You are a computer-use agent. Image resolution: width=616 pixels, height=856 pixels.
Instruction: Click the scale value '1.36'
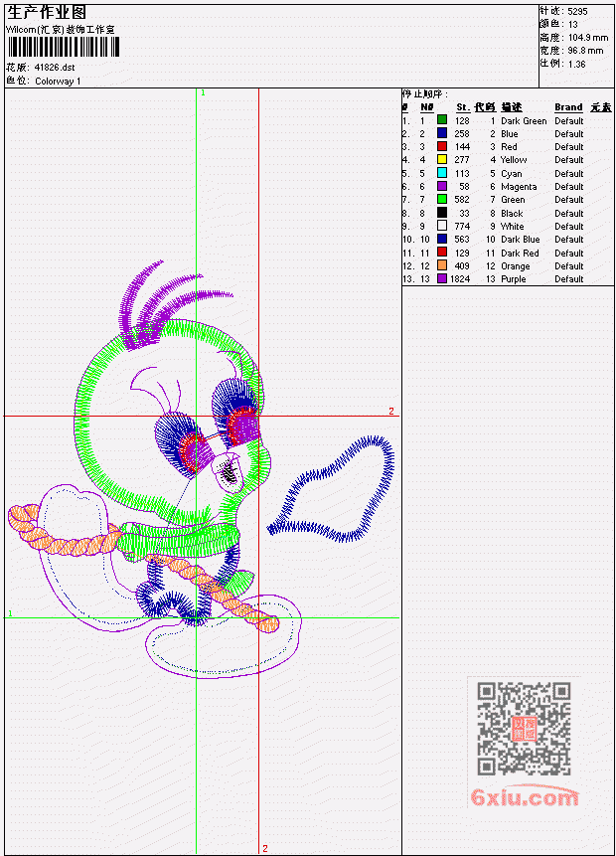576,65
